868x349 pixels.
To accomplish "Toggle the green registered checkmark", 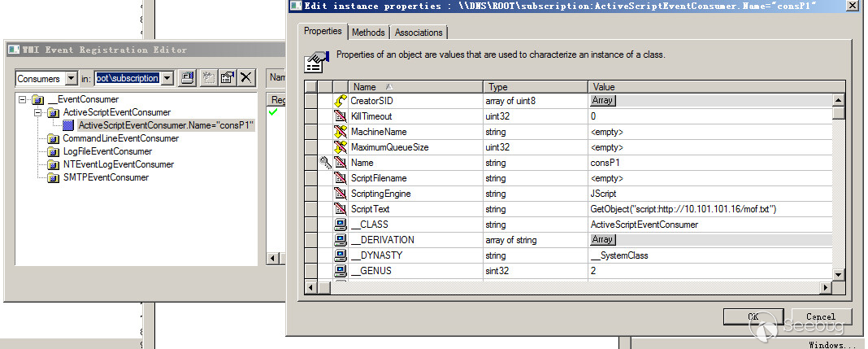I will [272, 112].
